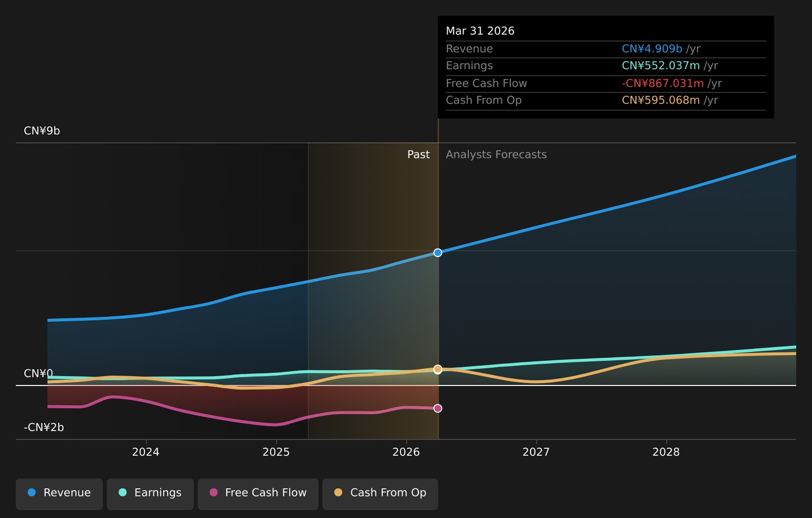Click the -CN¥2b y-axis label

coord(44,427)
